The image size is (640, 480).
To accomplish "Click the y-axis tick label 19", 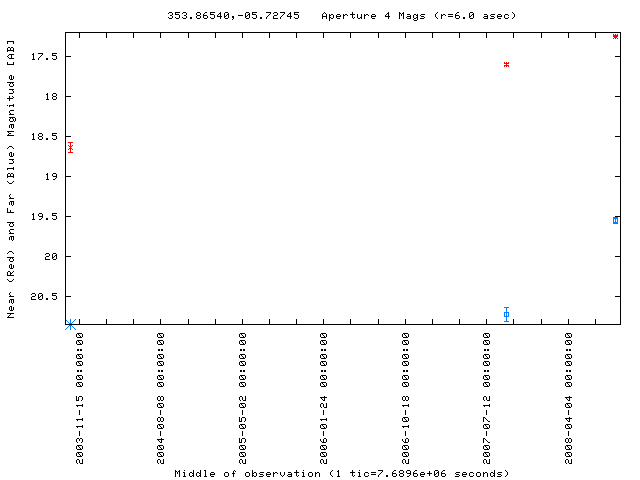I will click(51, 176).
